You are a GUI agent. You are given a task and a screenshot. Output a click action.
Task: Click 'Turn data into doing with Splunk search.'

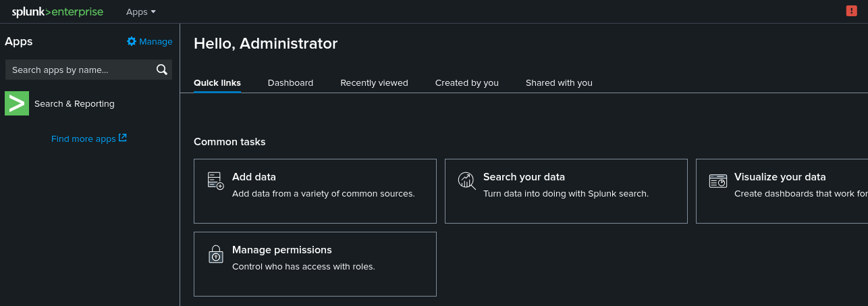pyautogui.click(x=566, y=193)
